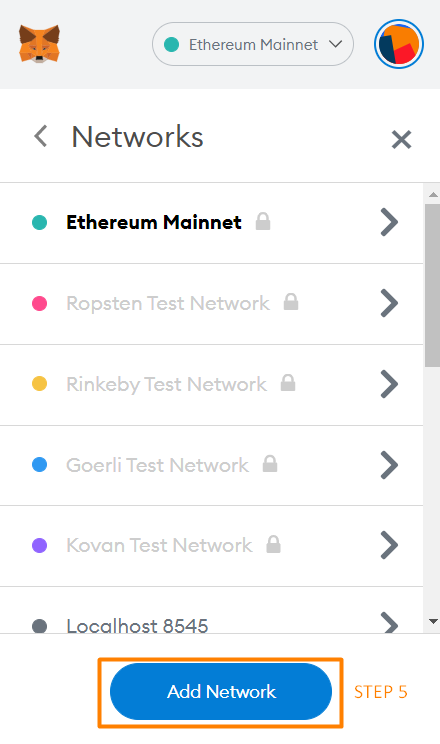Close the Networks panel with the X

click(x=401, y=140)
